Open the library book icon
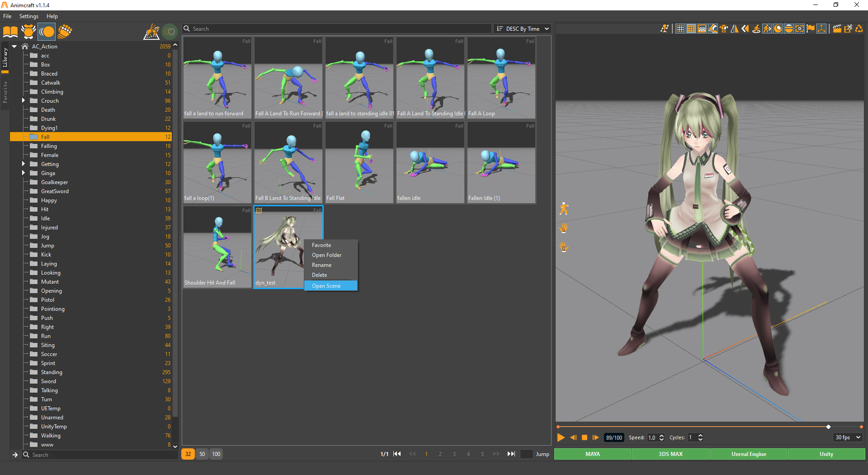The image size is (868, 475). coord(10,31)
